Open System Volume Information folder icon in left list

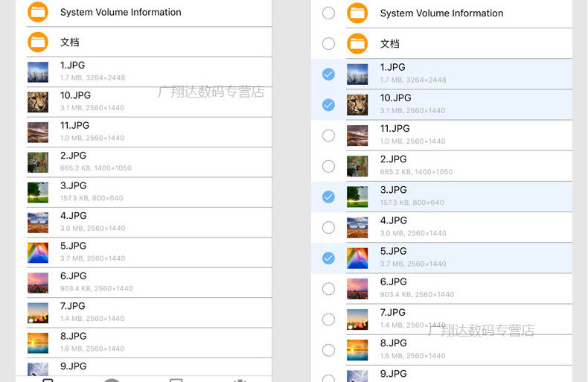click(x=38, y=12)
